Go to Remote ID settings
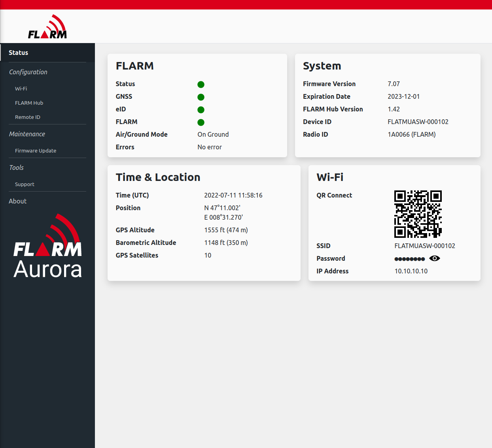492x448 pixels. pyautogui.click(x=28, y=117)
